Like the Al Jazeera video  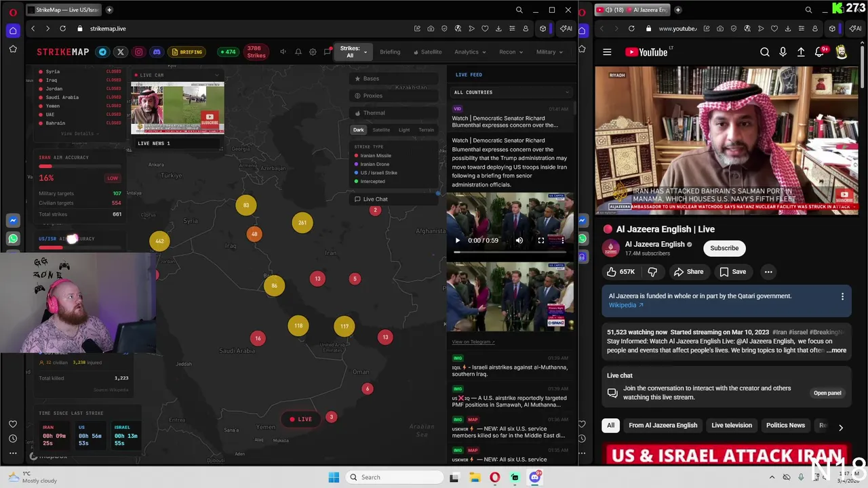point(621,272)
